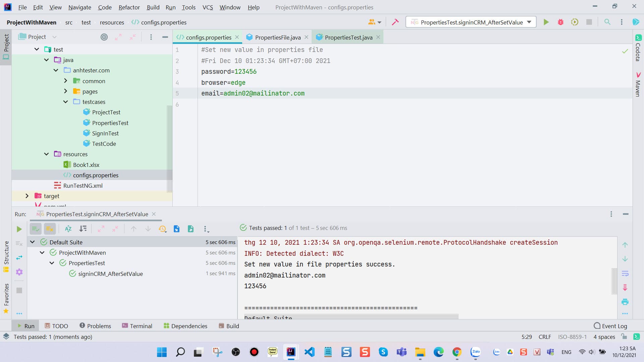Open the Refactor menu
Viewport: 644px width, 362px height.
point(129,7)
